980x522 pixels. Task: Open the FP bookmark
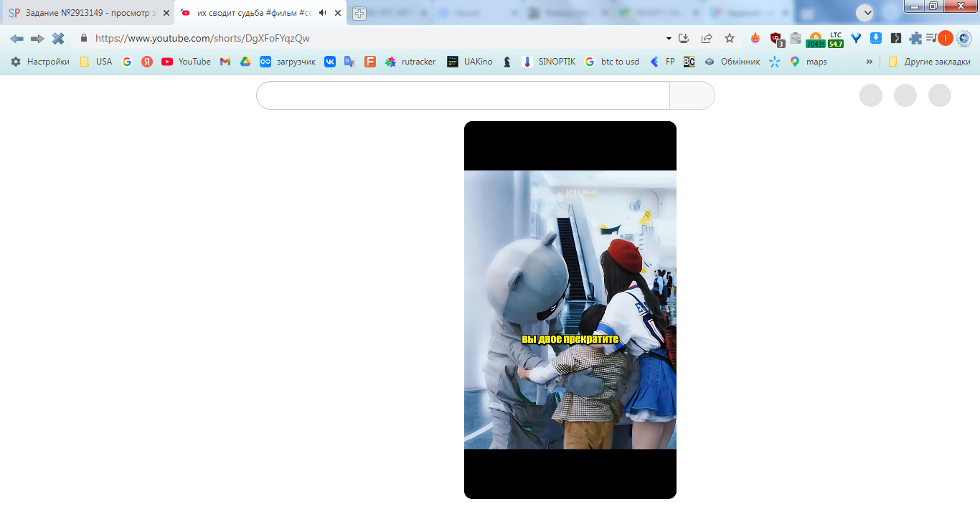pyautogui.click(x=662, y=62)
